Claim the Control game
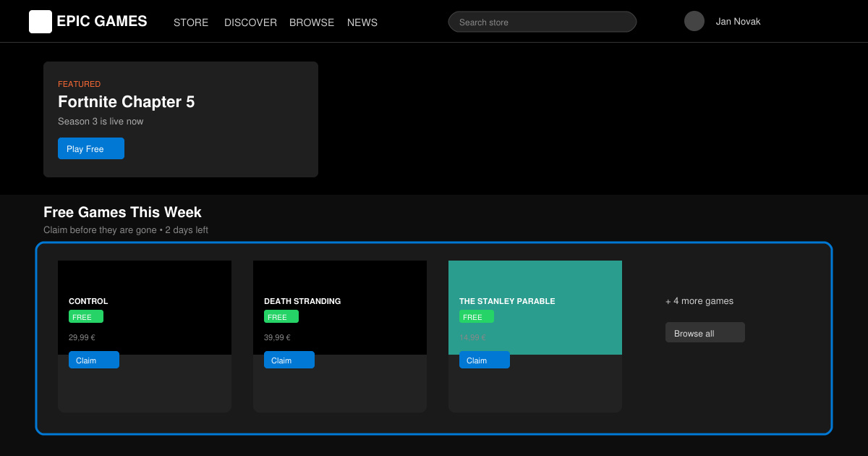The image size is (868, 456). click(x=94, y=360)
